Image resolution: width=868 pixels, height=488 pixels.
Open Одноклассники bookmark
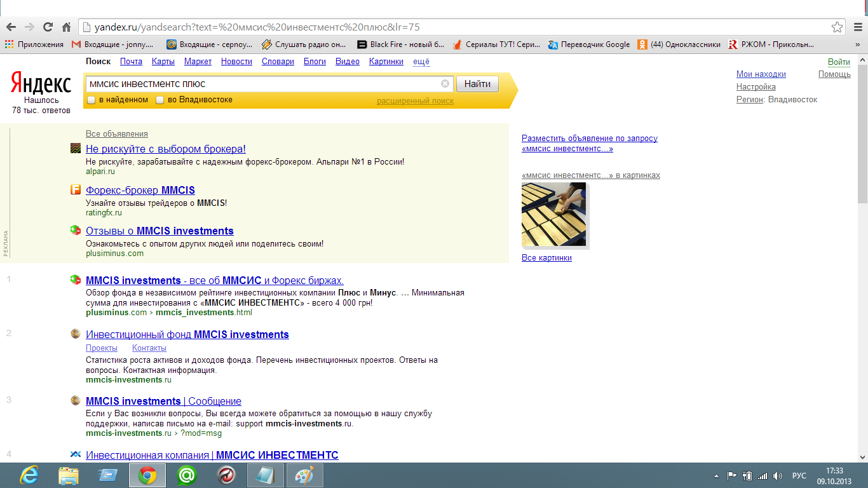[679, 44]
